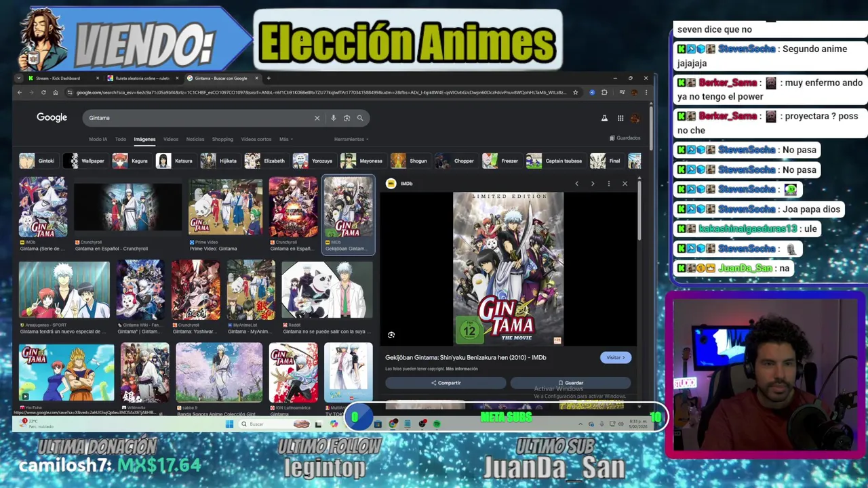
Task: Click the Google logo
Action: [x=52, y=117]
